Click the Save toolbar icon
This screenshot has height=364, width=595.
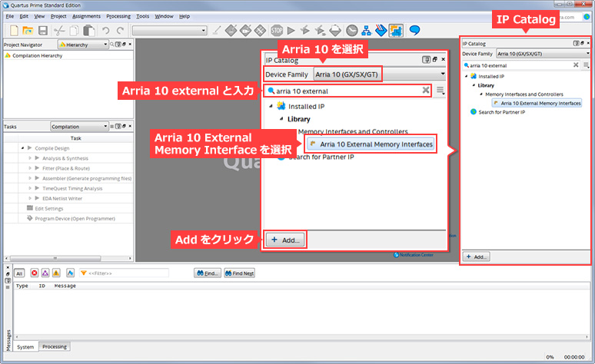pos(43,31)
